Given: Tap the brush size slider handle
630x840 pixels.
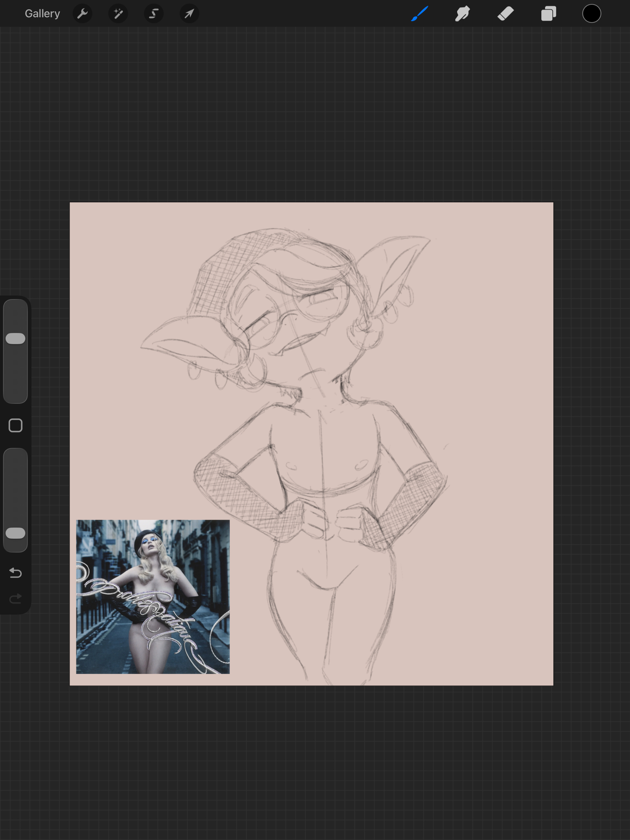Looking at the screenshot, I should click(x=16, y=339).
